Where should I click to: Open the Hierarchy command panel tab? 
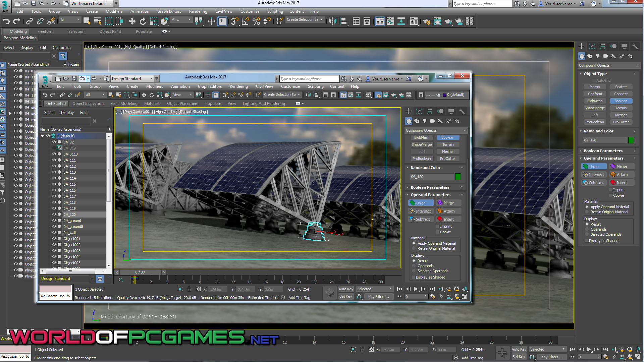point(603,46)
